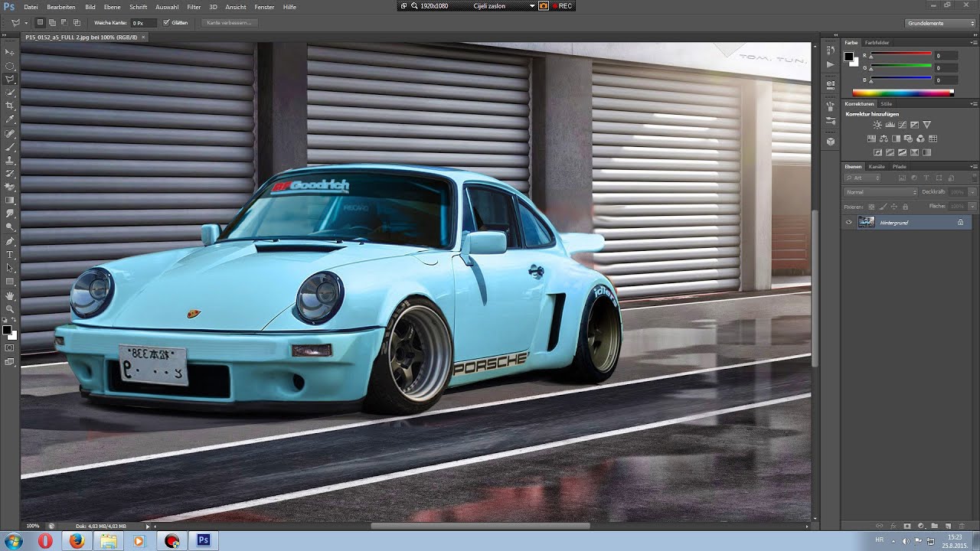The height and width of the screenshot is (551, 980).
Task: Open the History panel icon
Action: click(831, 51)
